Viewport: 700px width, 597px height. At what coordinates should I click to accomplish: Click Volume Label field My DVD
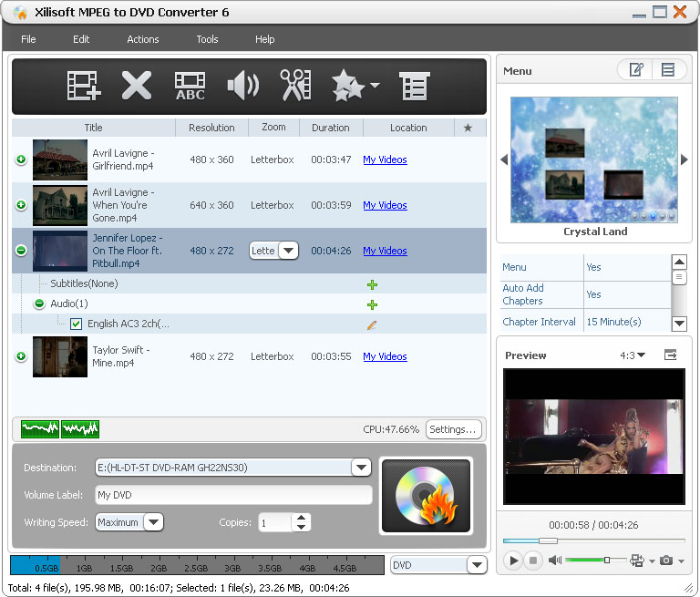tap(233, 495)
